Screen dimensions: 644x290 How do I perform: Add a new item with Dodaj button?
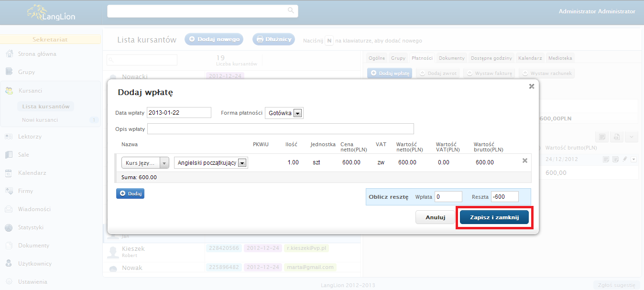(130, 193)
